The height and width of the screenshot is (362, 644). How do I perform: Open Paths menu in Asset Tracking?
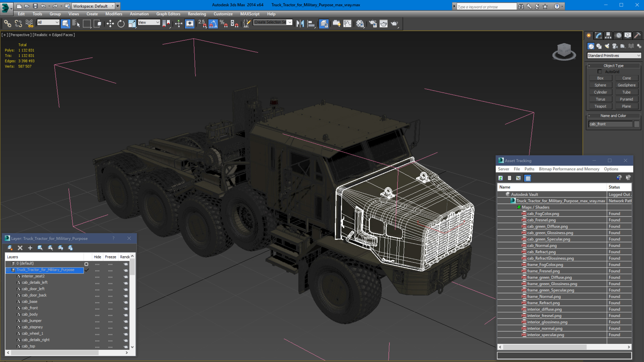(529, 169)
